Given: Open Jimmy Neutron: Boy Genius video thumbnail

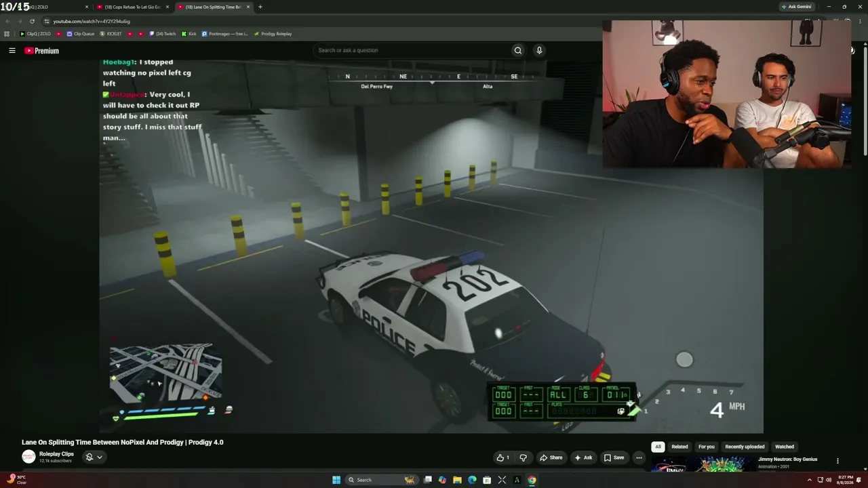Looking at the screenshot, I should click(x=702, y=464).
